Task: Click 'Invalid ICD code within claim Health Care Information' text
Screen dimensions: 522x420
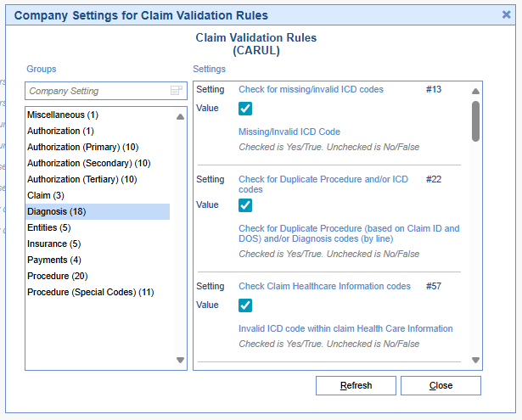Action: tap(345, 329)
